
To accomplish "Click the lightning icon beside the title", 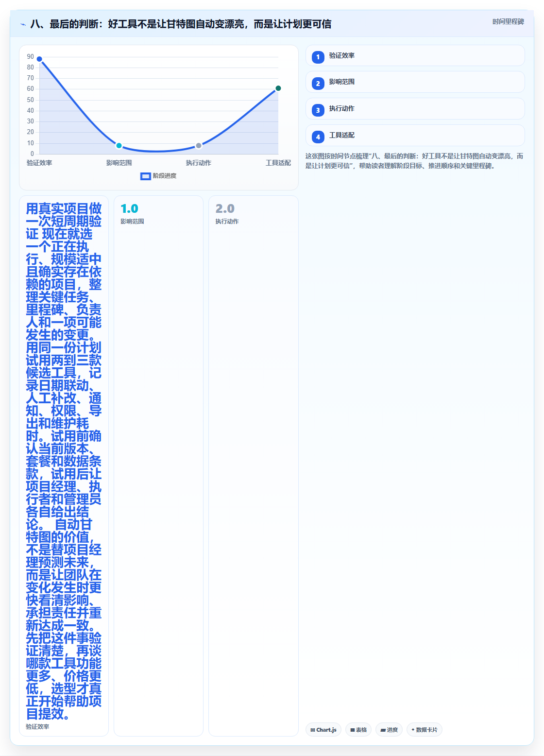I will tap(23, 24).
